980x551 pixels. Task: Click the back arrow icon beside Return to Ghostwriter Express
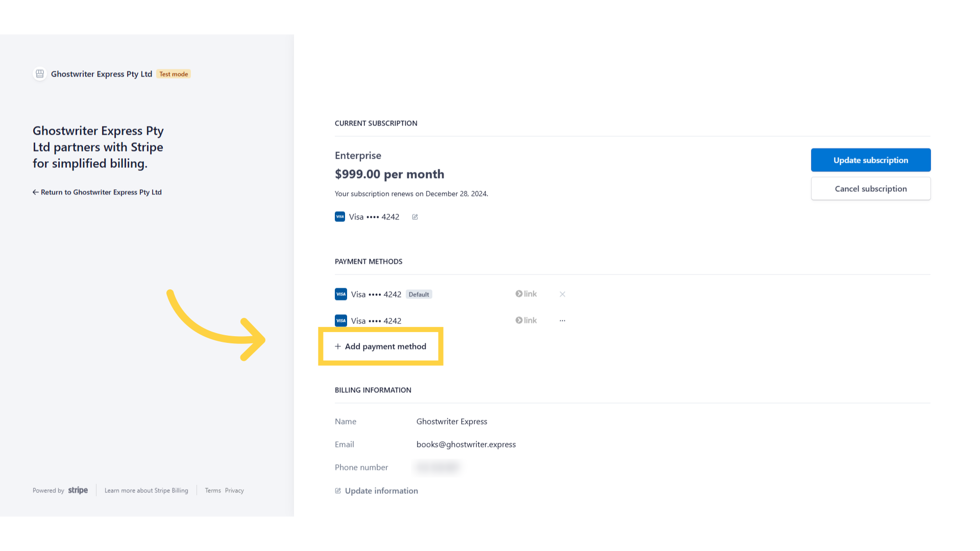[36, 192]
